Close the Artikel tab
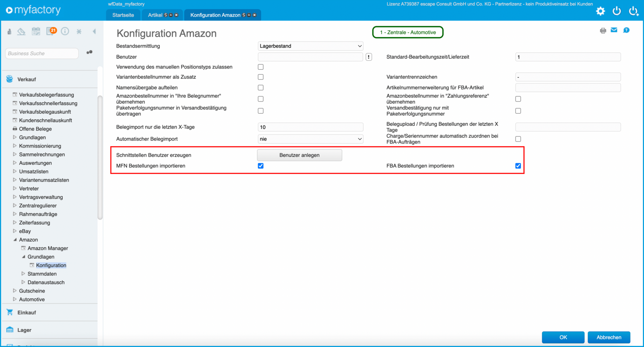The image size is (644, 347). point(176,15)
